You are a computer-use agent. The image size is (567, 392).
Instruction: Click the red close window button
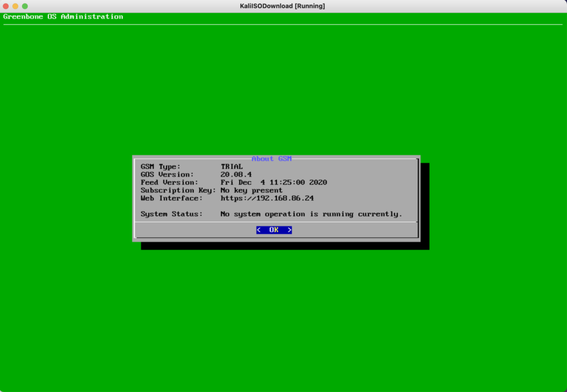pyautogui.click(x=6, y=6)
